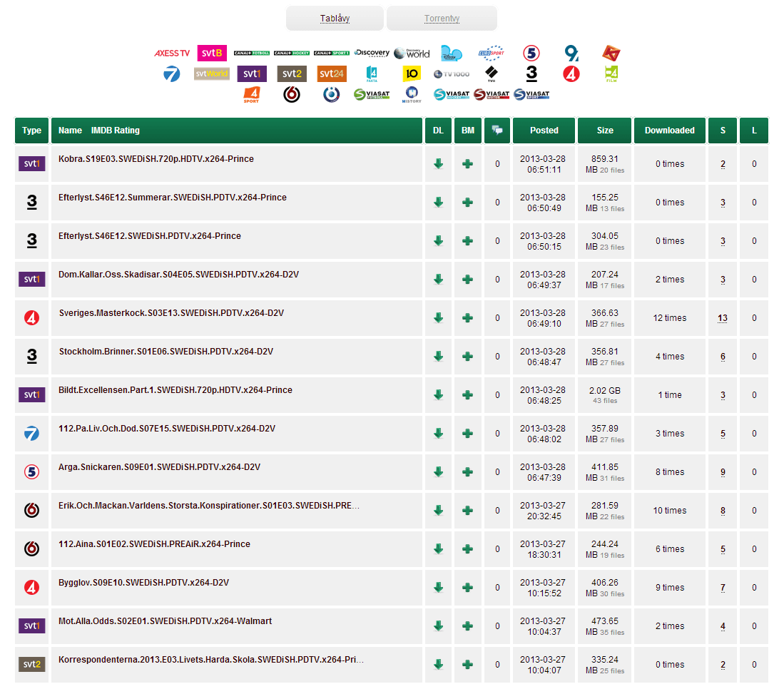Screen dimensions: 784x684
Task: Select the Viasat Hockey logo
Action: [x=452, y=94]
